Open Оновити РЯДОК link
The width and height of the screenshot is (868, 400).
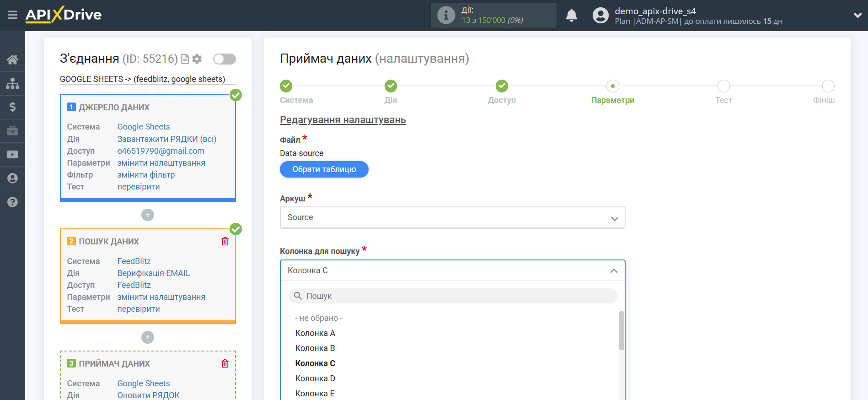[x=149, y=395]
